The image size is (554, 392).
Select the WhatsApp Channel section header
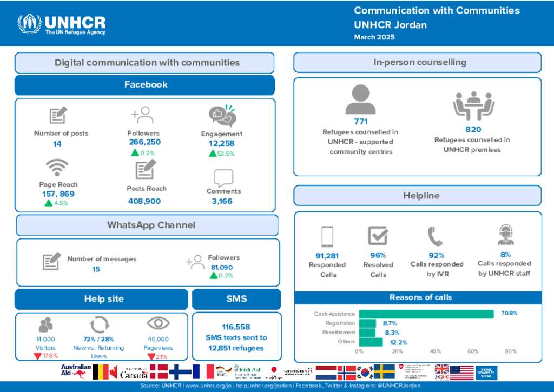tap(147, 225)
